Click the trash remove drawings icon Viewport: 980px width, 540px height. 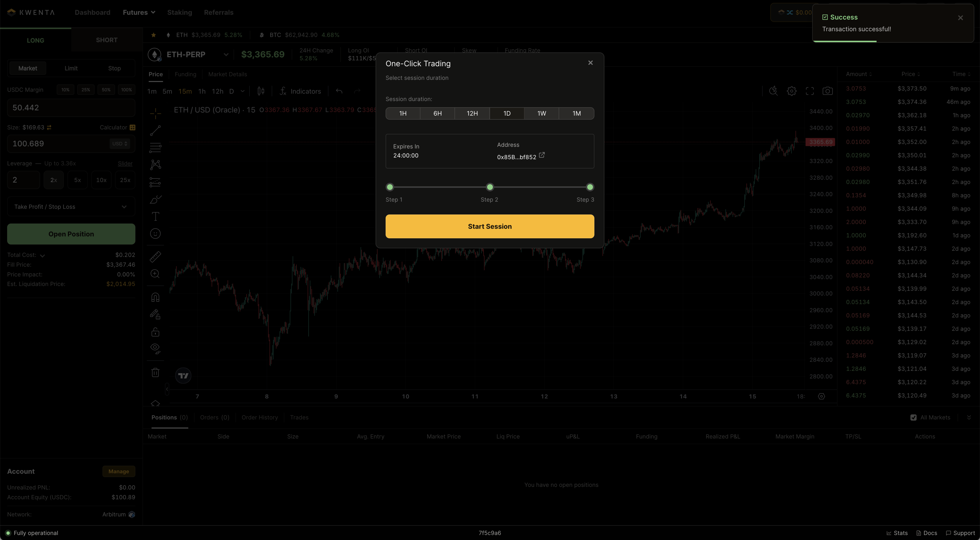tap(155, 373)
